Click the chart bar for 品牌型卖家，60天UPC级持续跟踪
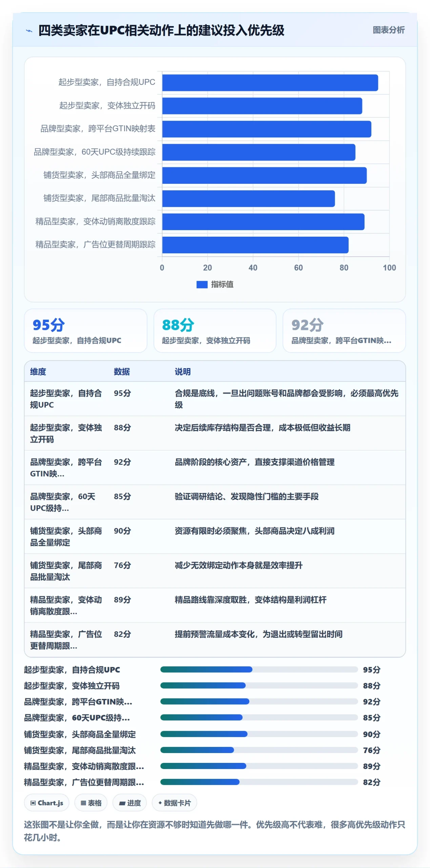Viewport: 430px width, 868px height. click(259, 152)
